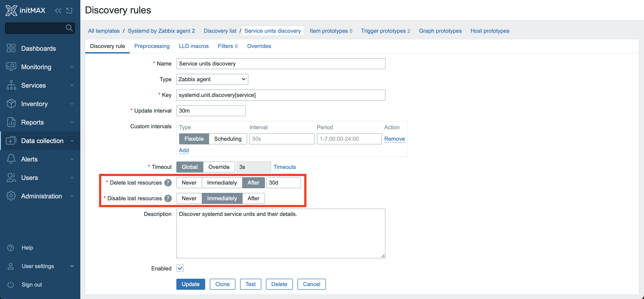The height and width of the screenshot is (299, 644).
Task: Expand the Alerts menu chevron
Action: pyautogui.click(x=72, y=159)
